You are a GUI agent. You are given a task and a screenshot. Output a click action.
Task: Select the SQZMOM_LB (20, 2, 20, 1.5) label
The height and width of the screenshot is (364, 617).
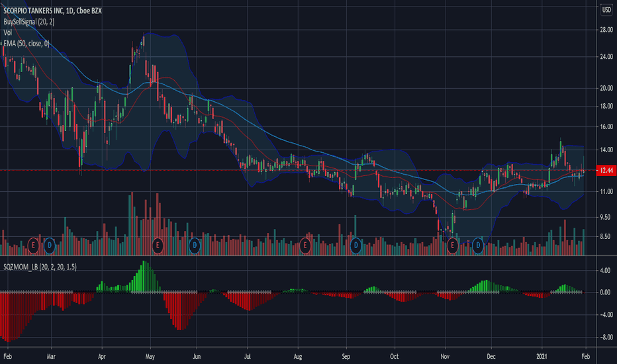tap(40, 267)
